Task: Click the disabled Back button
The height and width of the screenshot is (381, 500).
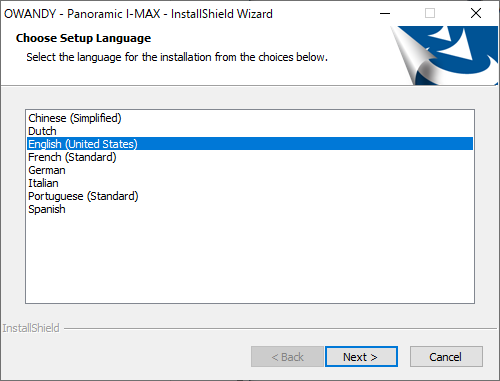Action: [287, 357]
